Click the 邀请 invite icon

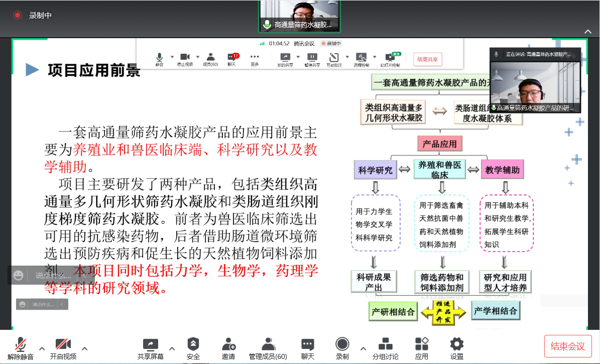tap(228, 348)
